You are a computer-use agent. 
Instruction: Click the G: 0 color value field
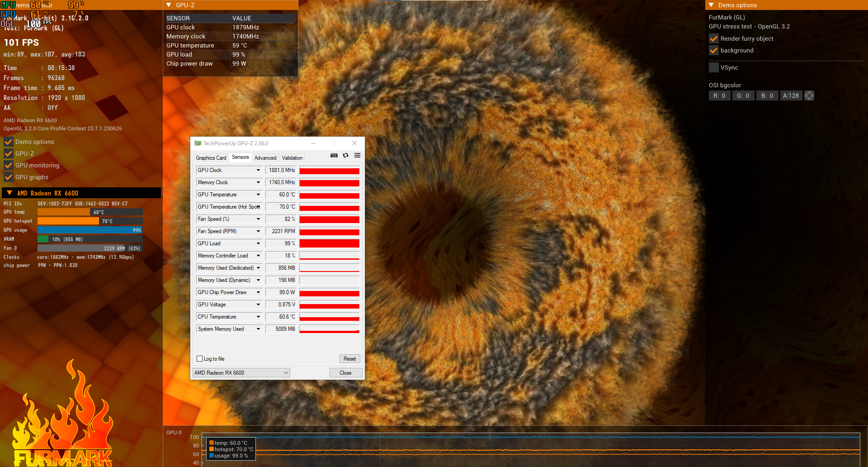743,95
